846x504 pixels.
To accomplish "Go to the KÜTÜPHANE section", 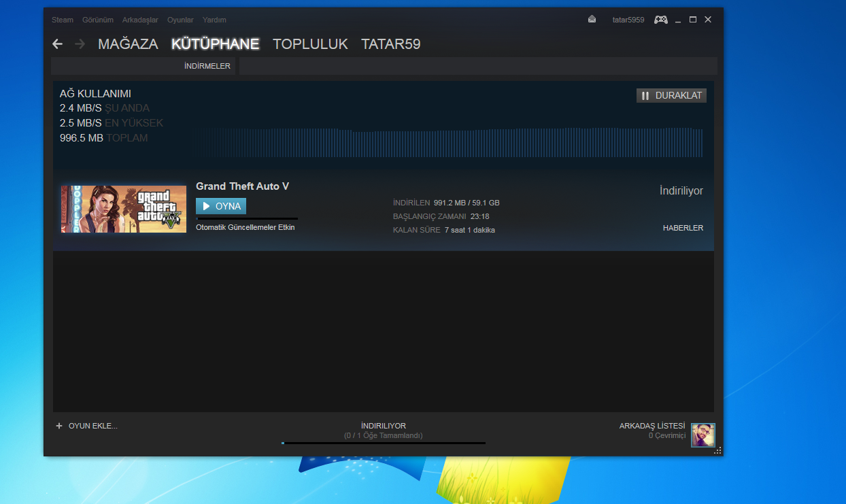I will [x=216, y=44].
